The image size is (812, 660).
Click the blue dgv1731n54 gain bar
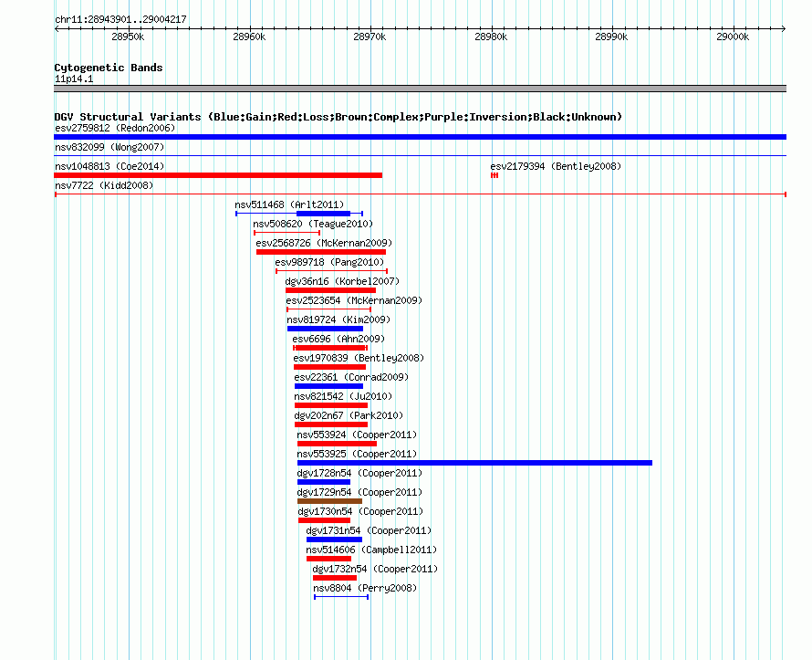tap(335, 540)
